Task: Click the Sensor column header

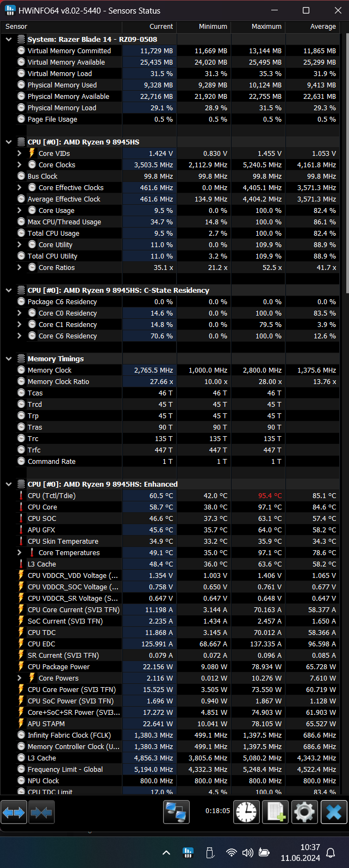Action: pos(61,27)
